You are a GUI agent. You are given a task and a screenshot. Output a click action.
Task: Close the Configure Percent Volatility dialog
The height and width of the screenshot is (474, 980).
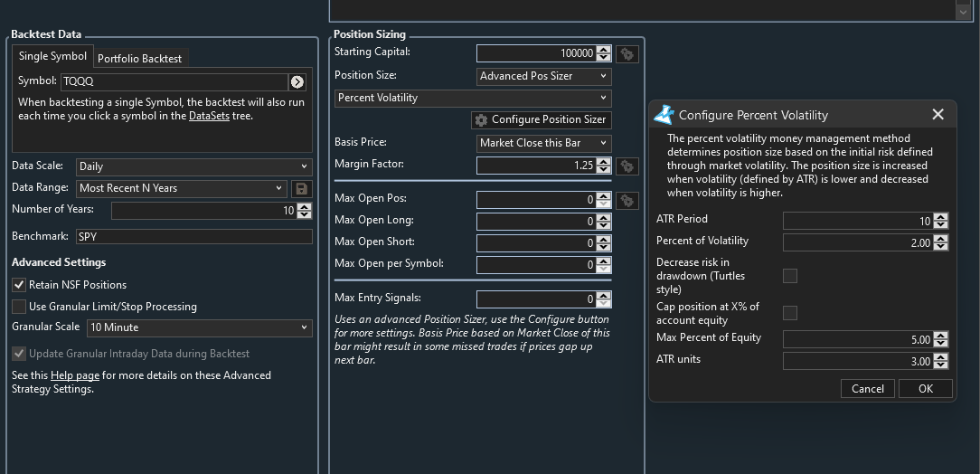[x=938, y=115]
